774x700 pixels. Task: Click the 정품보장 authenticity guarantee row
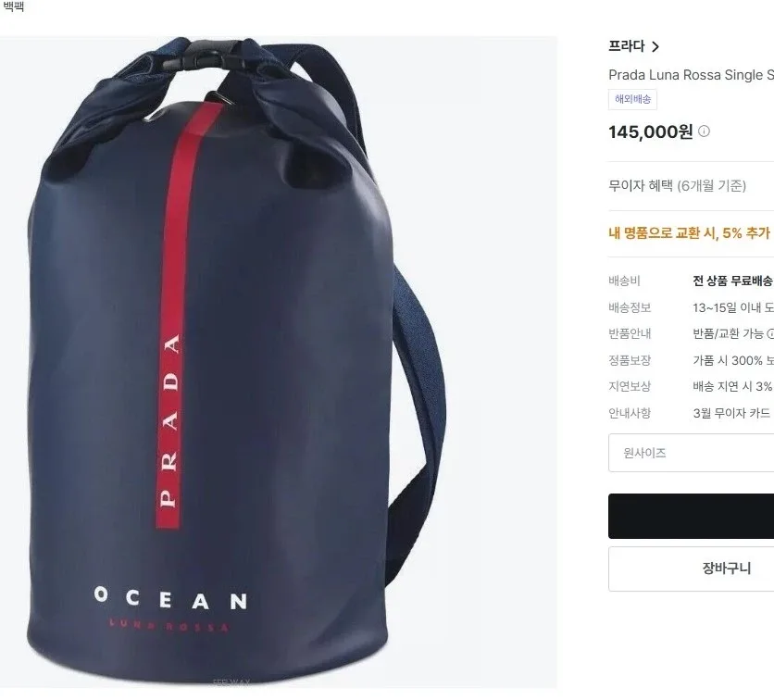pos(691,360)
